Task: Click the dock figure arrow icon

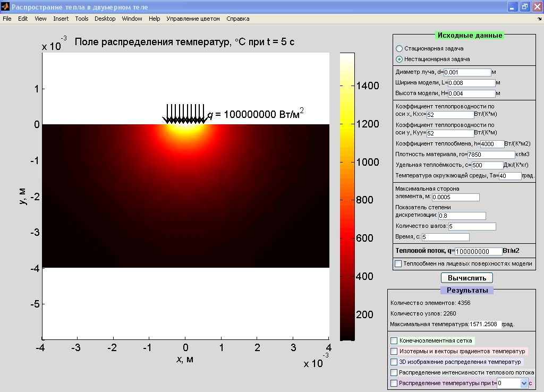Action: click(x=539, y=19)
